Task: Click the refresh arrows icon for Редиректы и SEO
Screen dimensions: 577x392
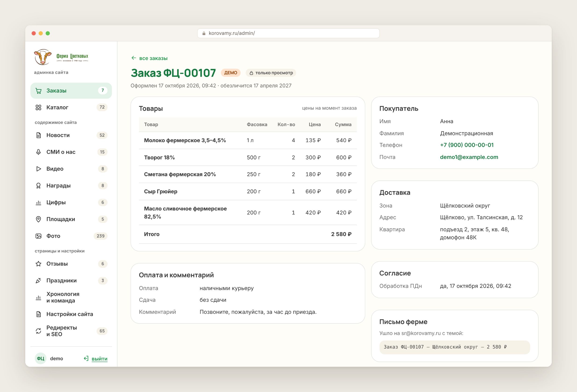Action: [x=38, y=331]
